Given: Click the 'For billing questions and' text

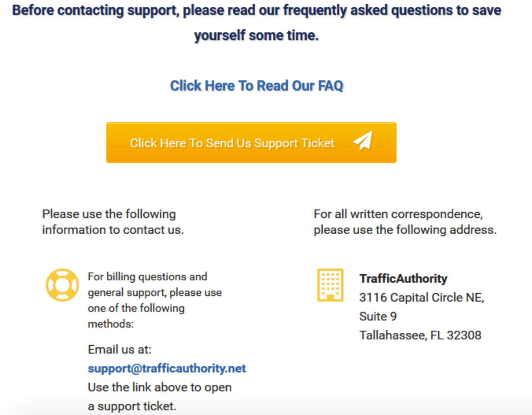Looking at the screenshot, I should click(147, 277).
